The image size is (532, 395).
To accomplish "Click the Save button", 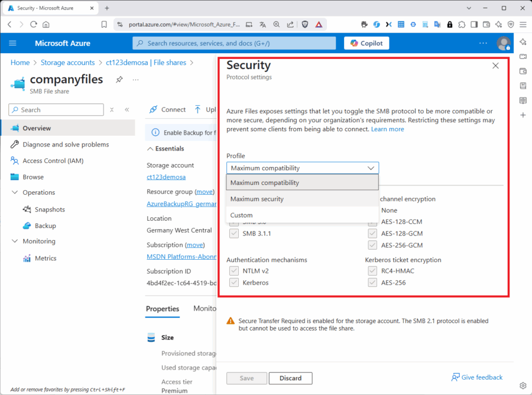I will (x=246, y=378).
